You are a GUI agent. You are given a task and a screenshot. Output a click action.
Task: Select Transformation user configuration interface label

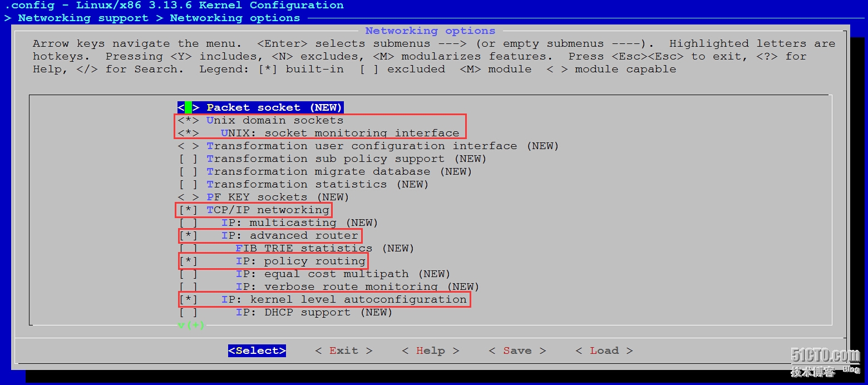pyautogui.click(x=382, y=146)
